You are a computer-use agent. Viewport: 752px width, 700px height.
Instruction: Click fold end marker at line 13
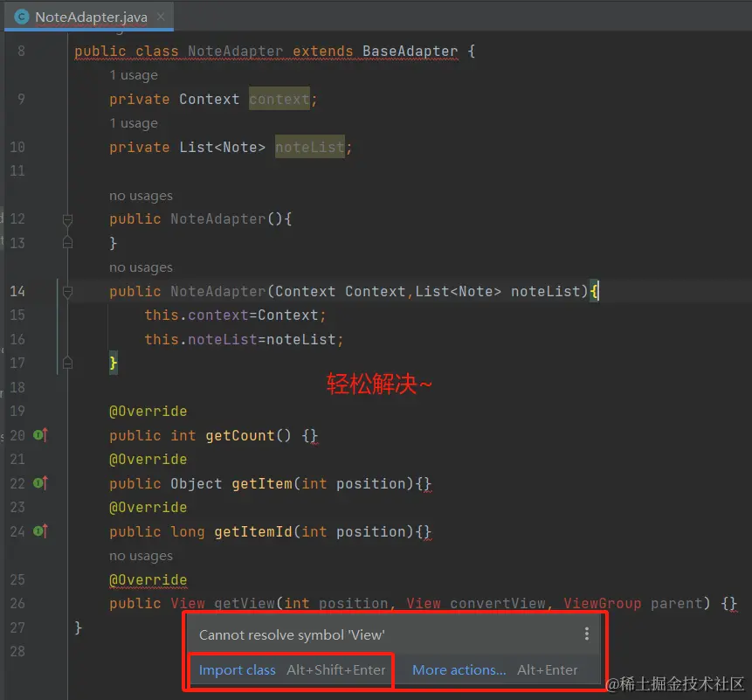[x=67, y=243]
